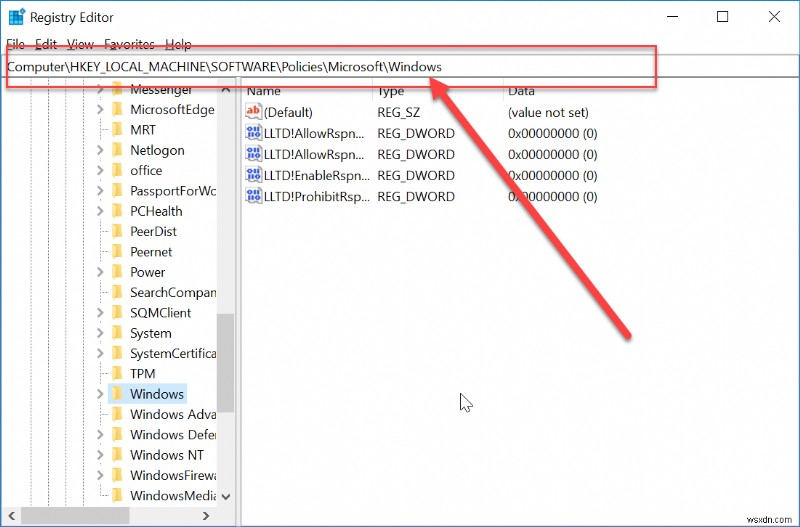Image resolution: width=800 pixels, height=527 pixels.
Task: Click the PeerDist folder icon
Action: pos(117,232)
